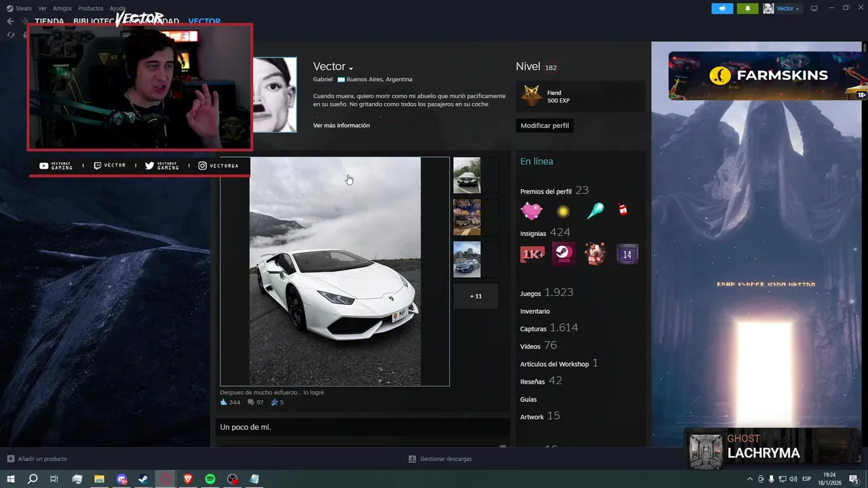The width and height of the screenshot is (868, 488).
Task: Open the Steam menu
Action: click(x=19, y=8)
